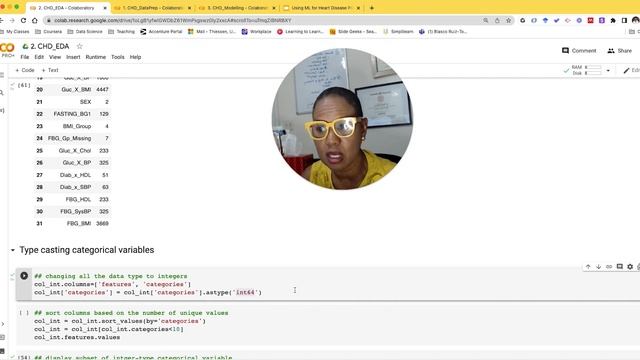Move the cell down with arrow icon
The width and height of the screenshot is (640, 360).
coord(598,267)
